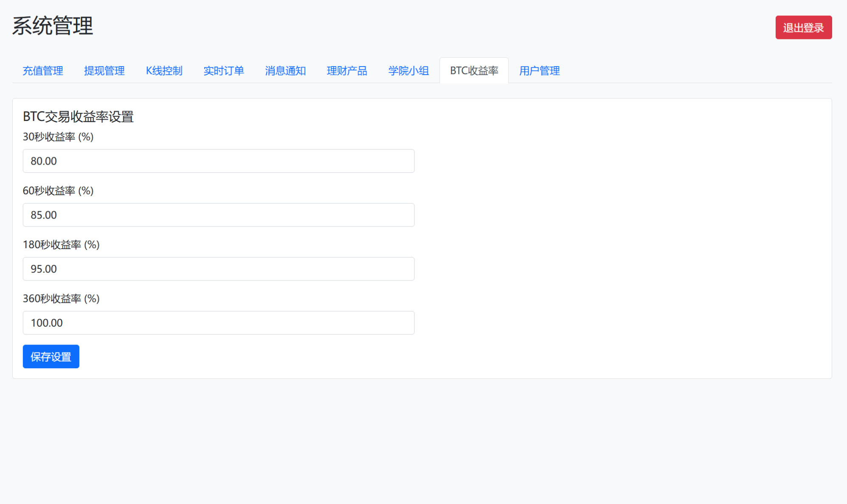Viewport: 847px width, 504px height.
Task: Select the 180秒收益率 value field
Action: (x=218, y=269)
